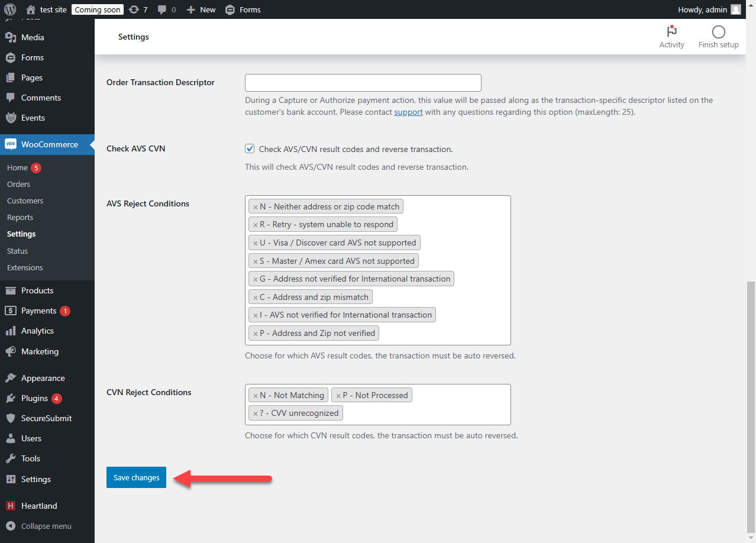Click the Plugins menu icon
The width and height of the screenshot is (756, 543).
(10, 398)
